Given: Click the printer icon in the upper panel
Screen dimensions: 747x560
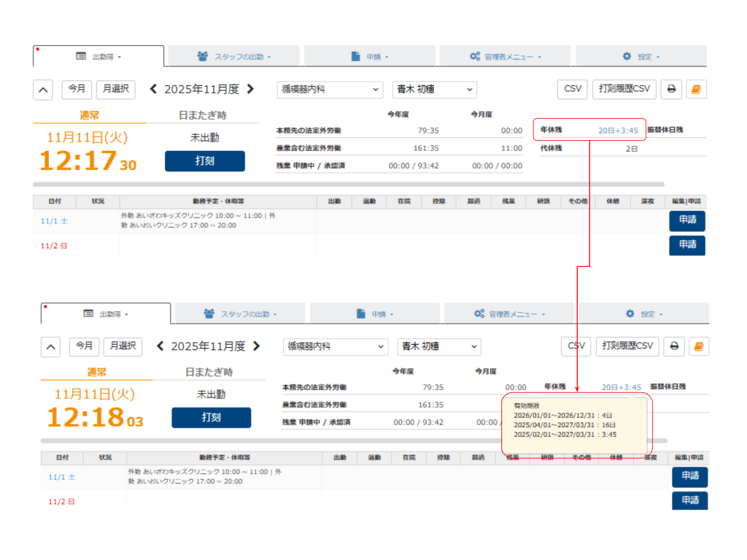Looking at the screenshot, I should [x=671, y=90].
